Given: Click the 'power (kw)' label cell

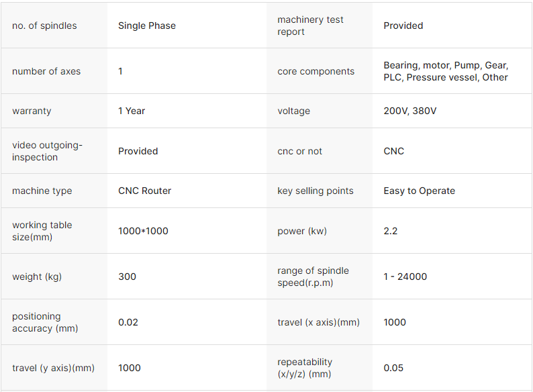Looking at the screenshot, I should click(301, 231).
